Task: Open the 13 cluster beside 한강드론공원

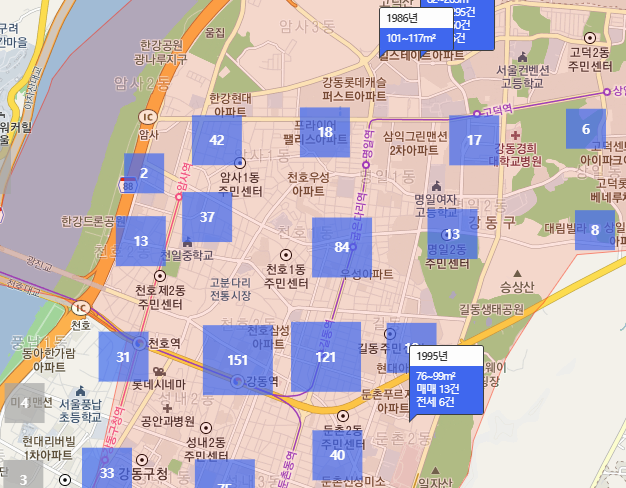Action: coord(141,241)
